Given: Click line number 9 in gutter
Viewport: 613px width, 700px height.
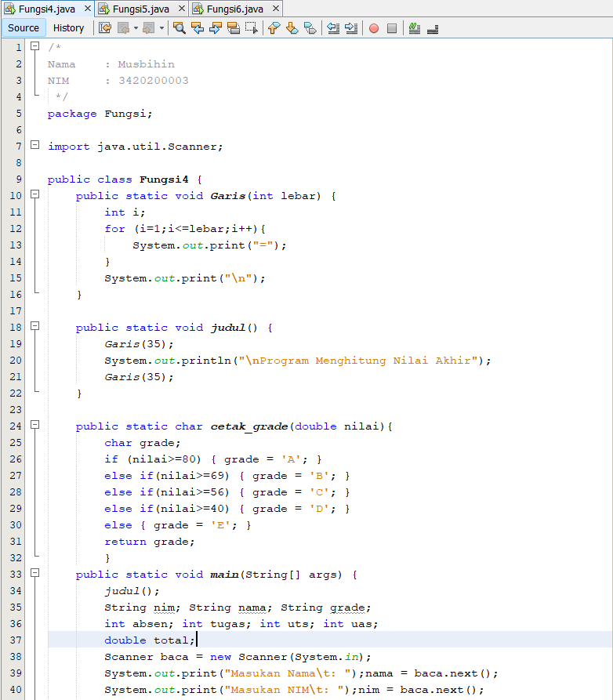Looking at the screenshot, I should click(18, 180).
